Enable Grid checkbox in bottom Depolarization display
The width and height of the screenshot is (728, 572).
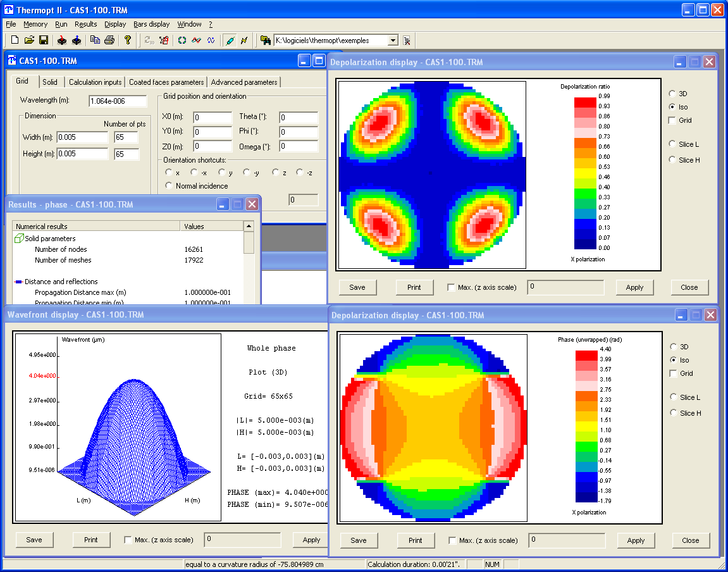[x=673, y=373]
